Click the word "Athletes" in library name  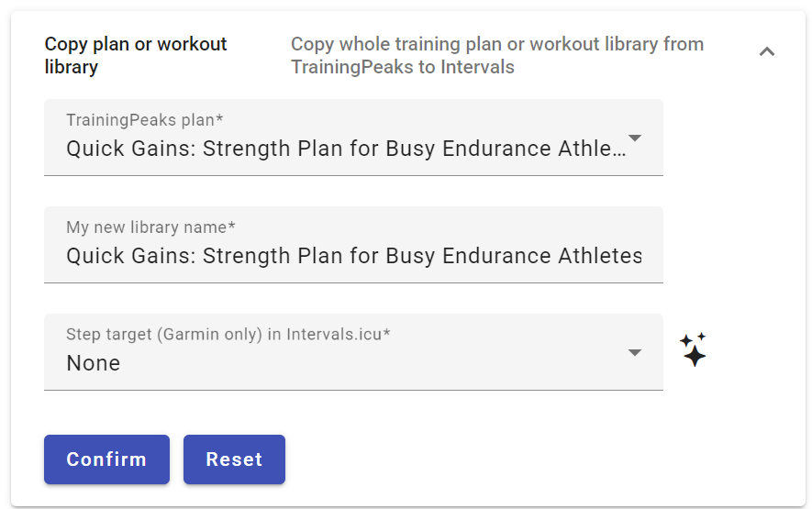pyautogui.click(x=600, y=256)
